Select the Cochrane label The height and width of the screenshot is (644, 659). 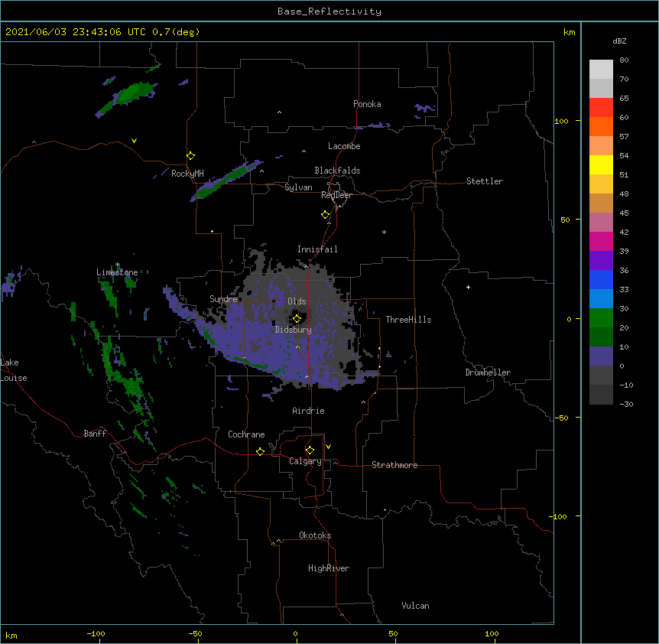point(246,434)
